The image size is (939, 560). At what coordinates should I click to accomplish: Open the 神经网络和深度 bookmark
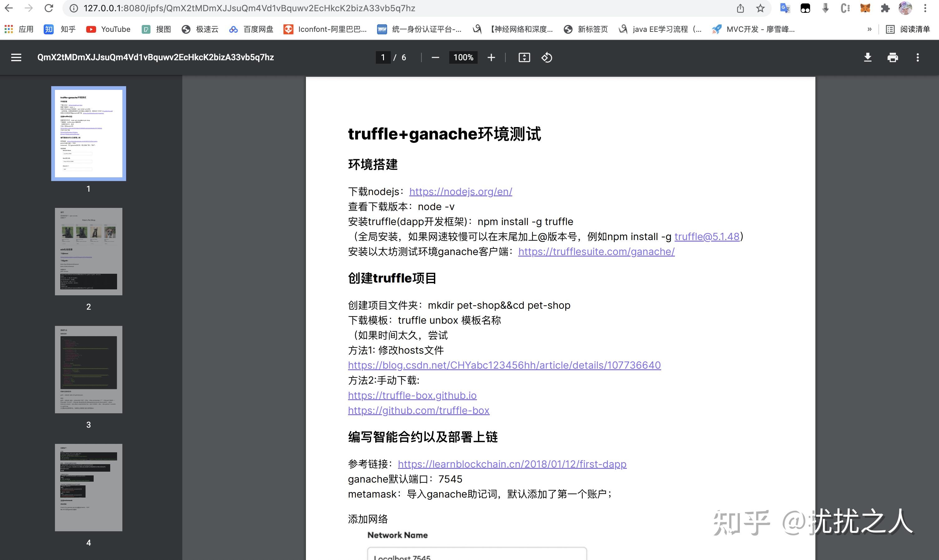pos(513,29)
